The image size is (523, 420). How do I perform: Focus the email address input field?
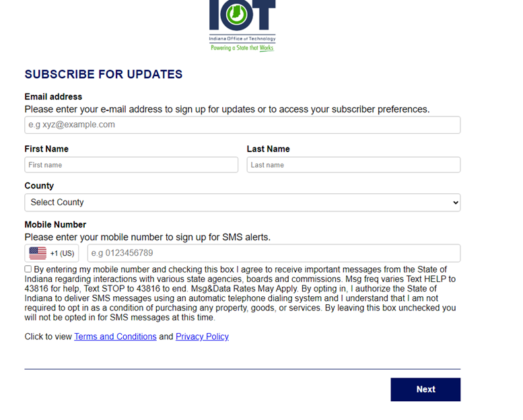click(242, 125)
